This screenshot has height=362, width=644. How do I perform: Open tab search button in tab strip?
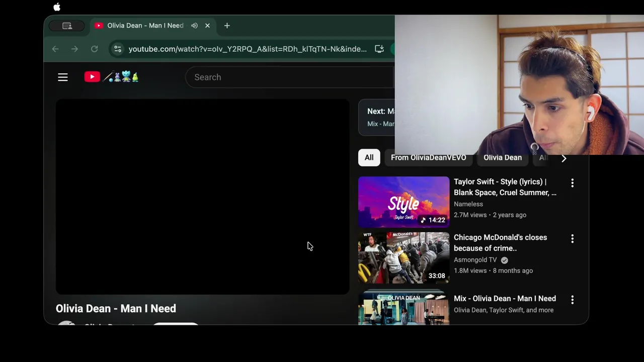[x=67, y=26]
